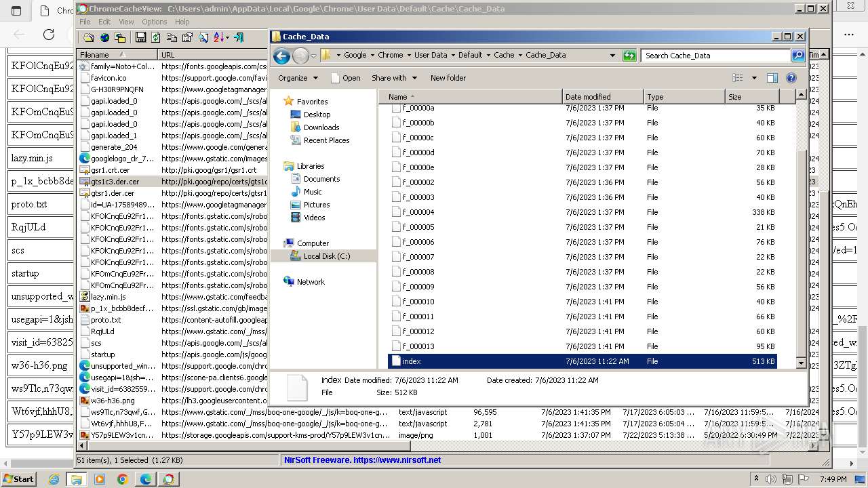This screenshot has height=488, width=868.
Task: Click the Explorer forward arrow button
Action: (x=300, y=56)
